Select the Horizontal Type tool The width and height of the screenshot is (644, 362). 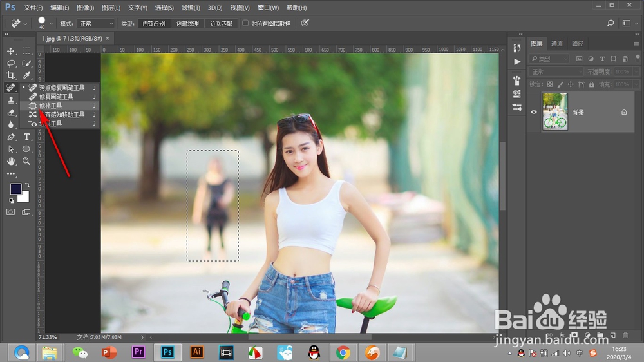pos(27,137)
